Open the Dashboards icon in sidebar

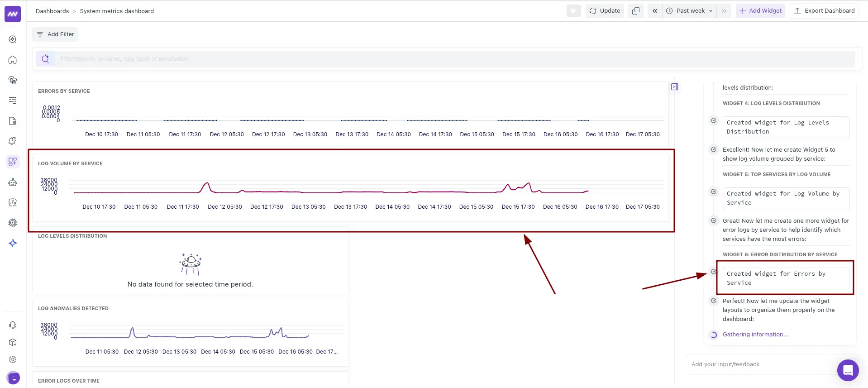click(x=13, y=162)
